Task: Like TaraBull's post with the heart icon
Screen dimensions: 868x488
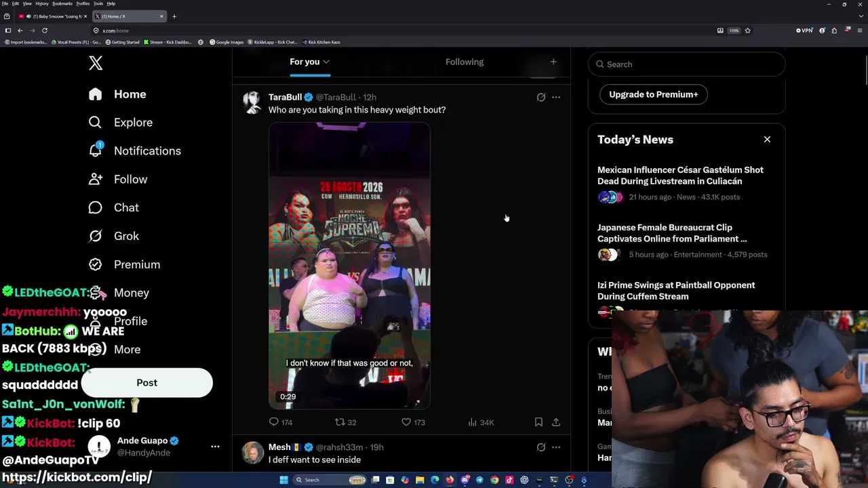Action: tap(406, 422)
